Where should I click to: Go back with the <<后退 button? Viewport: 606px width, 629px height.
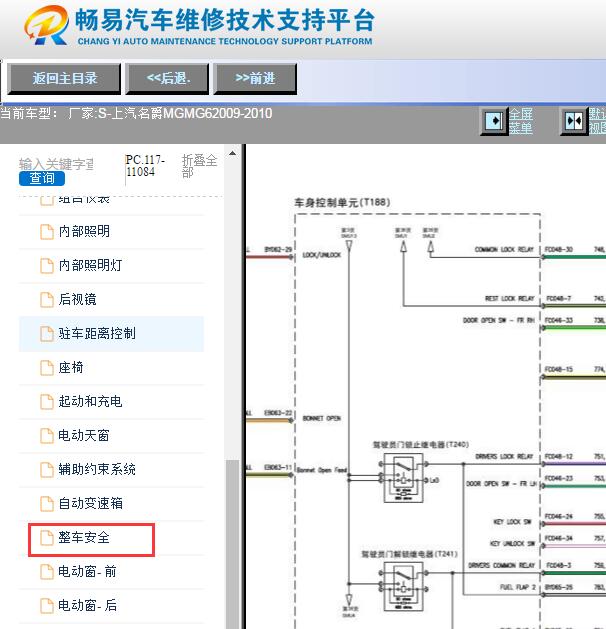(x=167, y=79)
